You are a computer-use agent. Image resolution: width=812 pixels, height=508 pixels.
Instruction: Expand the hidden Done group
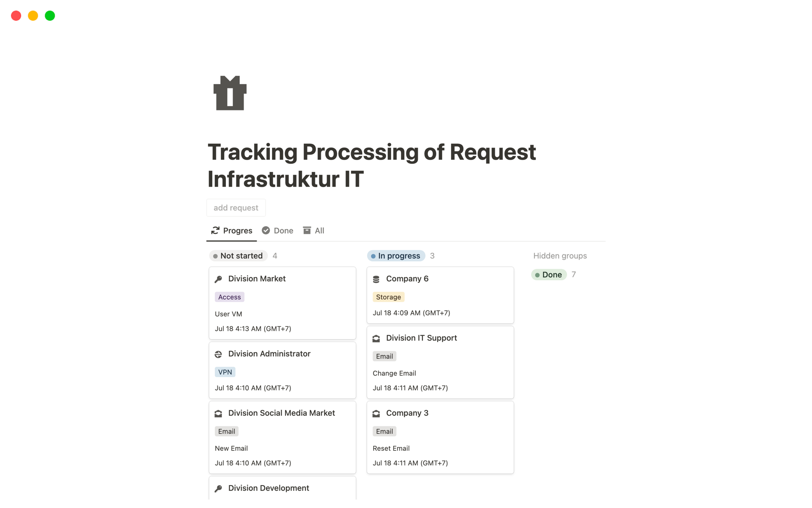tap(549, 275)
